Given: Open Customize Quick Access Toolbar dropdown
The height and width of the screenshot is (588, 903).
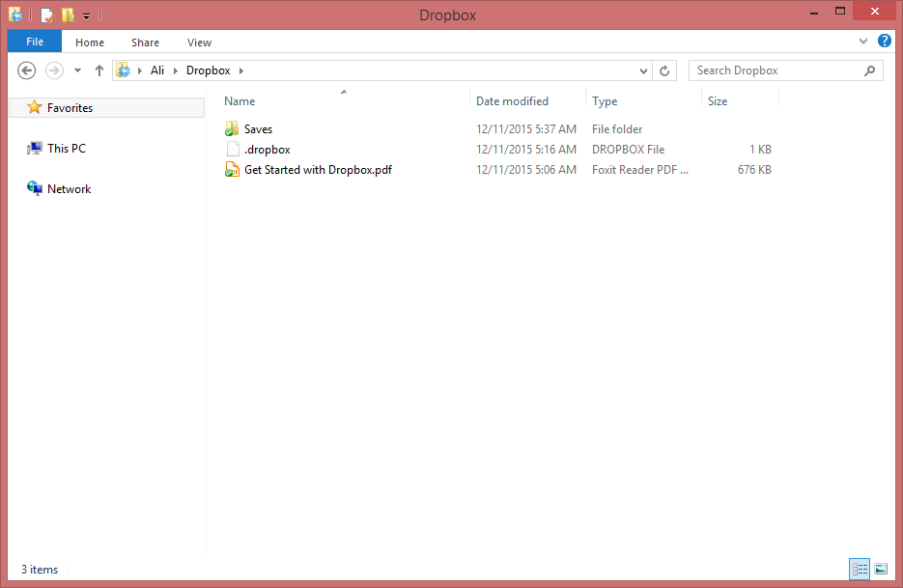Looking at the screenshot, I should point(86,16).
